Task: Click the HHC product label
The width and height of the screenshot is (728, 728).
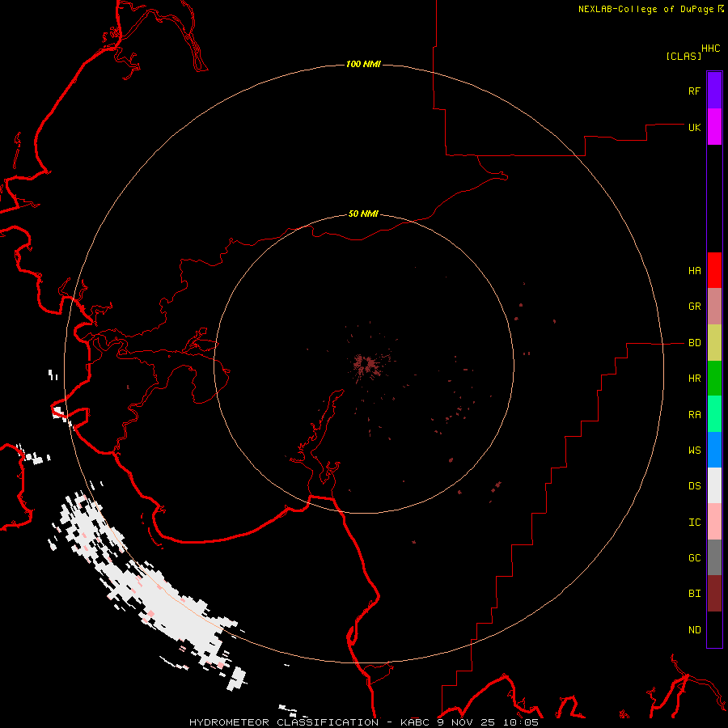Action: click(x=710, y=49)
